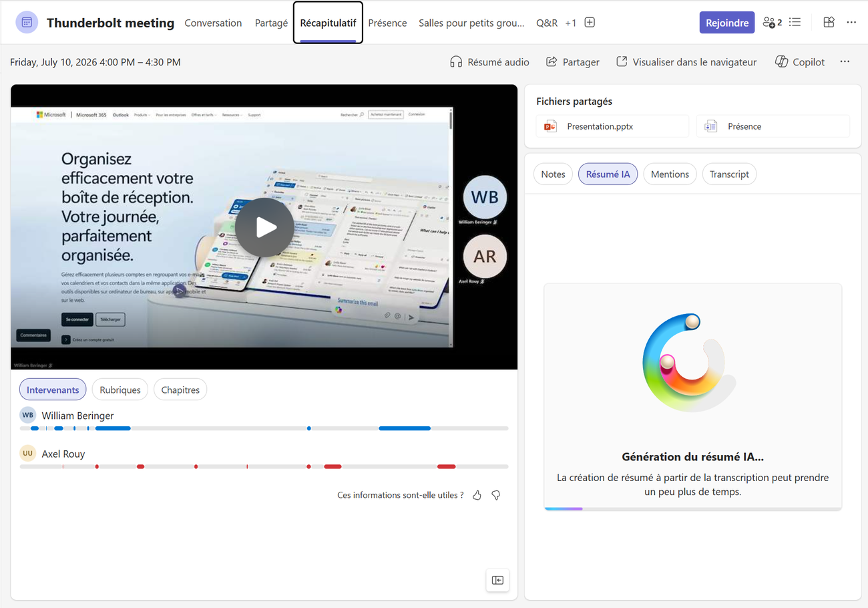Open the Conversation tab
Screen dimensions: 868x608
(x=213, y=23)
